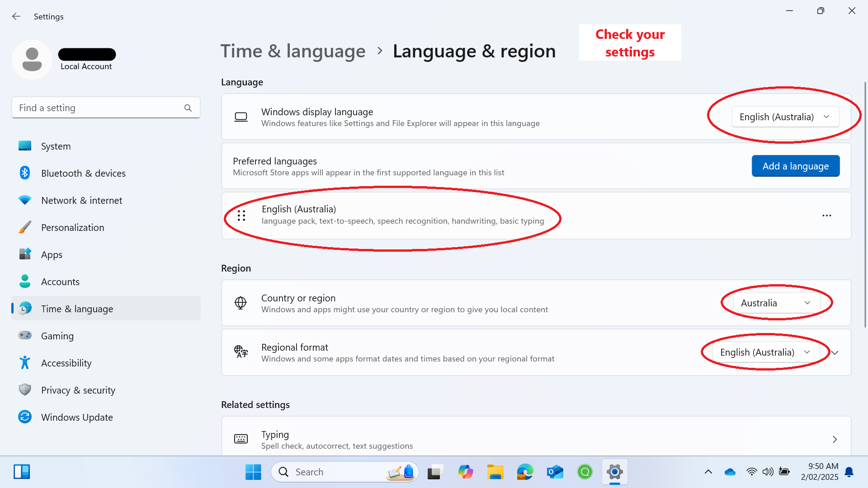Click the search magnifier icon in Find a setting

pos(188,108)
